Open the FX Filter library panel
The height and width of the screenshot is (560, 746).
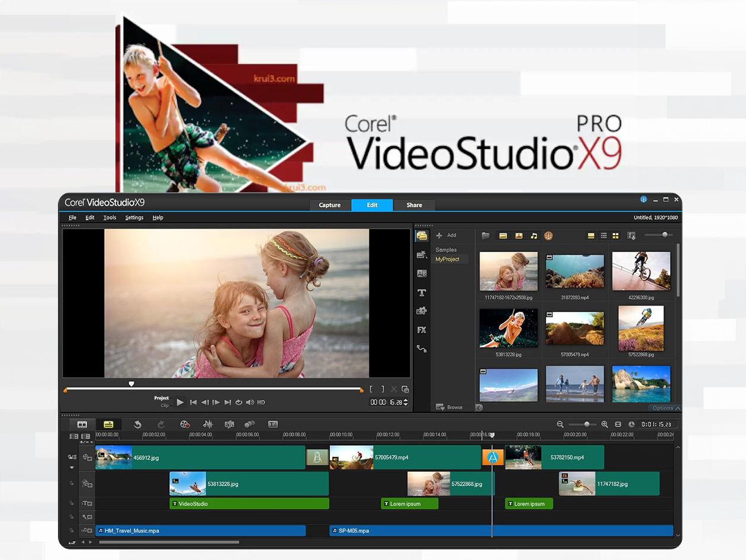point(422,330)
